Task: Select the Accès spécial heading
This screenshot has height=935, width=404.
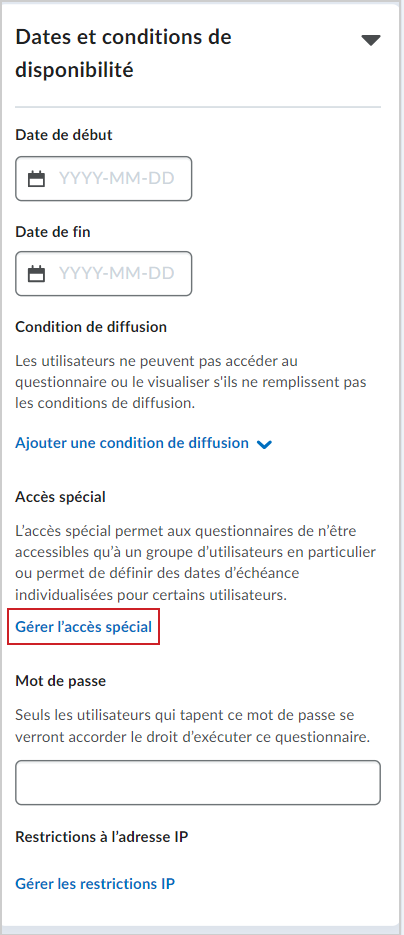Action: click(60, 496)
